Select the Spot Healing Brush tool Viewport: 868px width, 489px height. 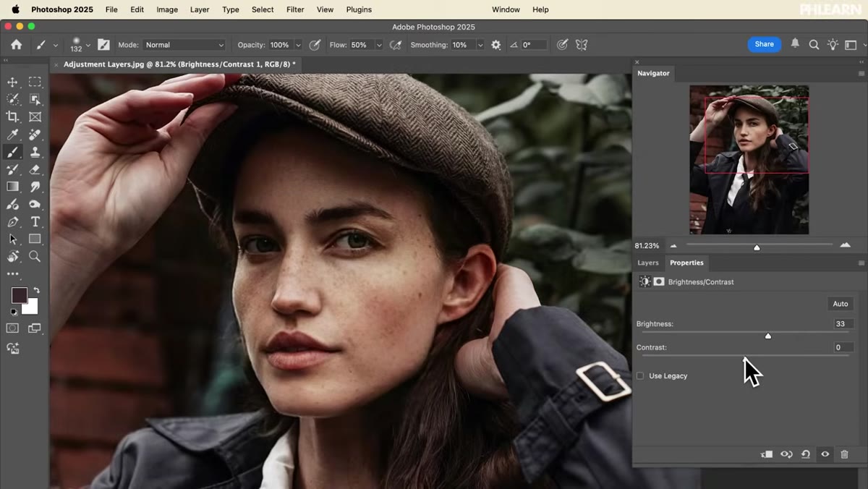coord(35,135)
